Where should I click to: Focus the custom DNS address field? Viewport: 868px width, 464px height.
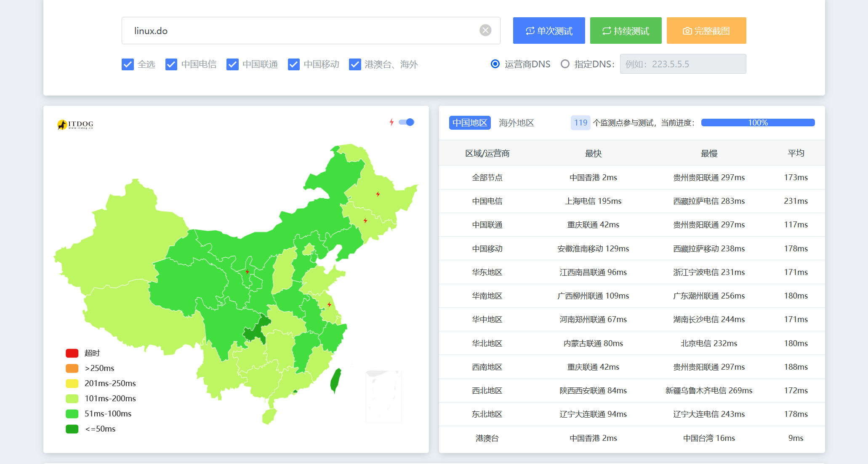(x=683, y=64)
